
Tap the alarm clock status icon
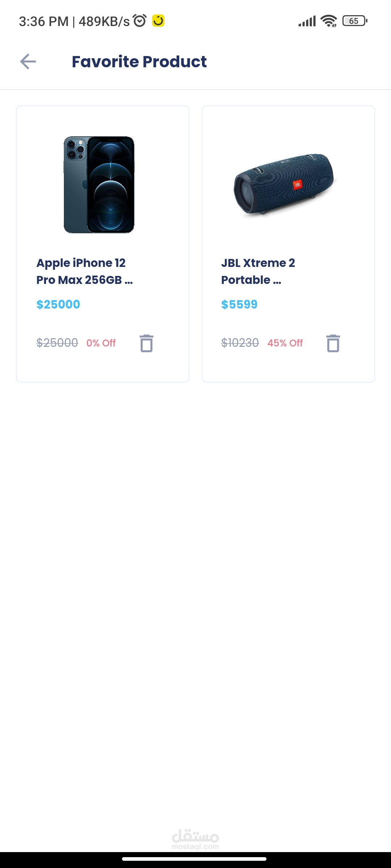point(140,21)
